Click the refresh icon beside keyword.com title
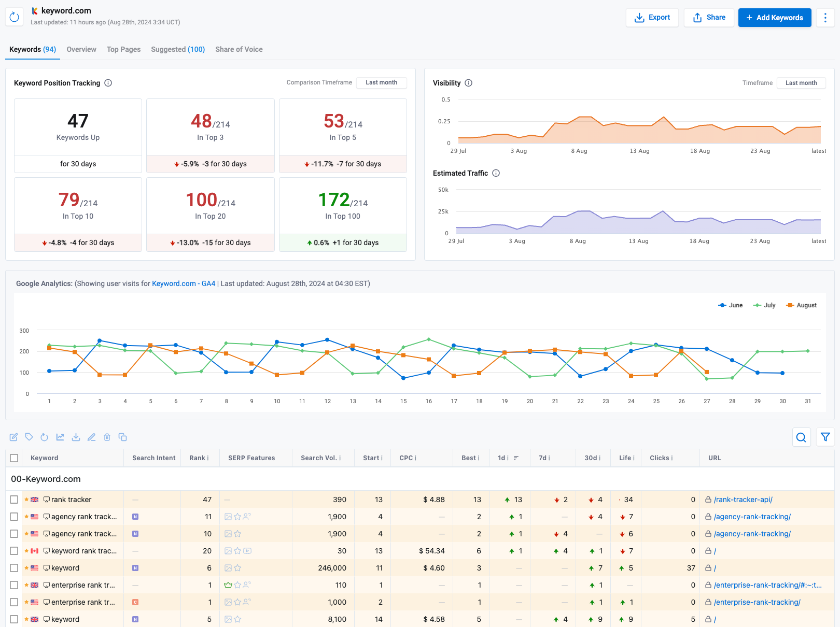840x627 pixels. [15, 17]
